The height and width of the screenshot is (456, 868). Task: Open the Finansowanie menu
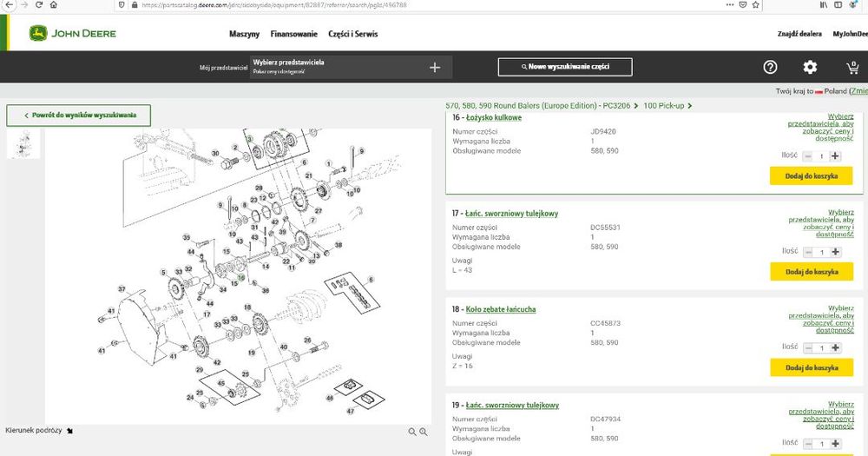[x=294, y=34]
